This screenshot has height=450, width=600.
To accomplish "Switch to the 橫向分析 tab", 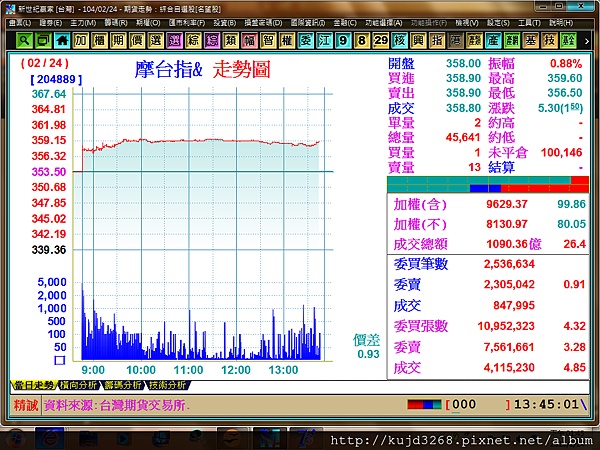I will click(78, 385).
